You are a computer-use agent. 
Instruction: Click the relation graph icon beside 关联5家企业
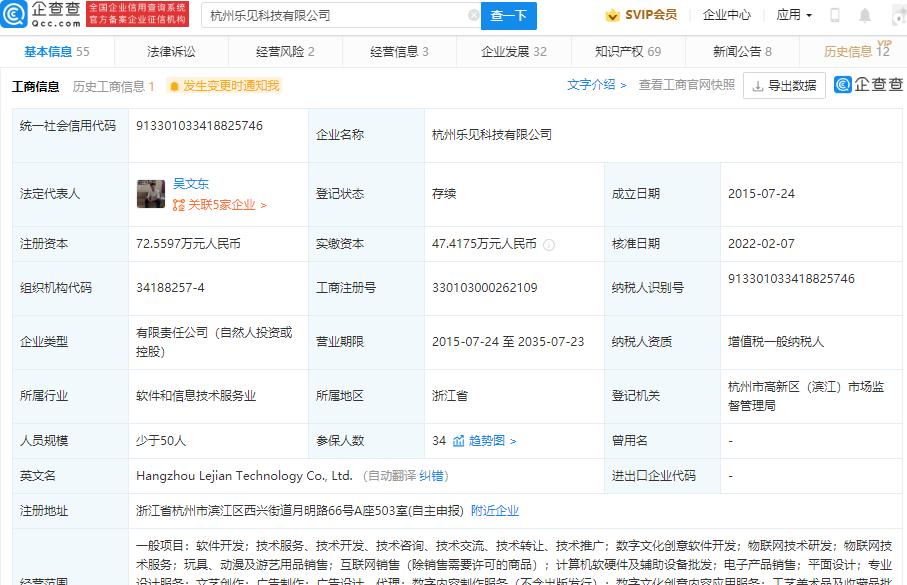pos(179,205)
